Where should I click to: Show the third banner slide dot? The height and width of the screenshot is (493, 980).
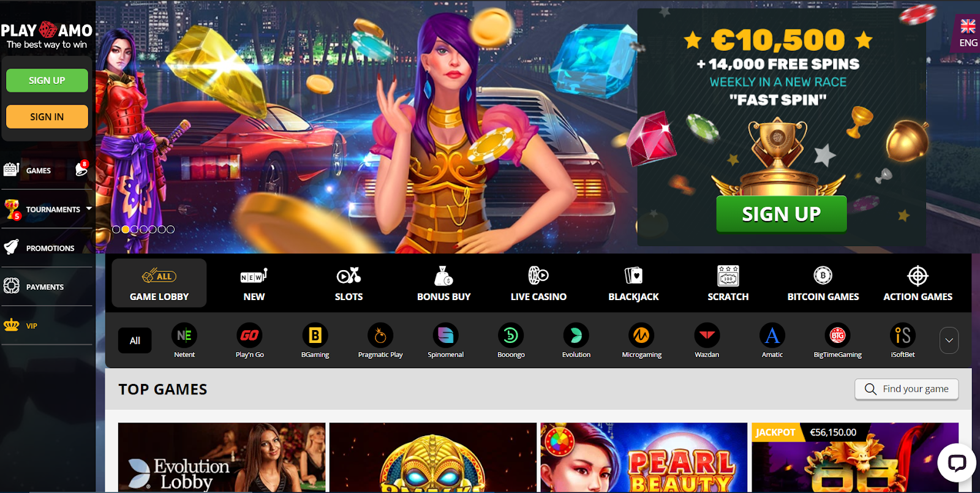pos(134,229)
